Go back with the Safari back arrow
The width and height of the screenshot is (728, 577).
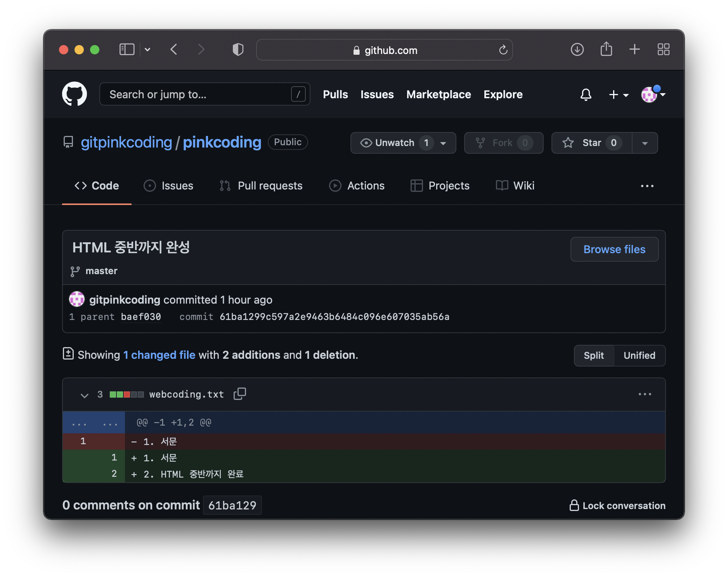(x=174, y=50)
